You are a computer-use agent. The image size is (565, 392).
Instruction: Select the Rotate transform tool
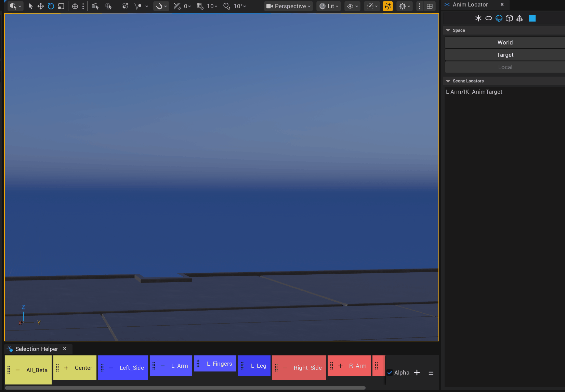pyautogui.click(x=51, y=6)
